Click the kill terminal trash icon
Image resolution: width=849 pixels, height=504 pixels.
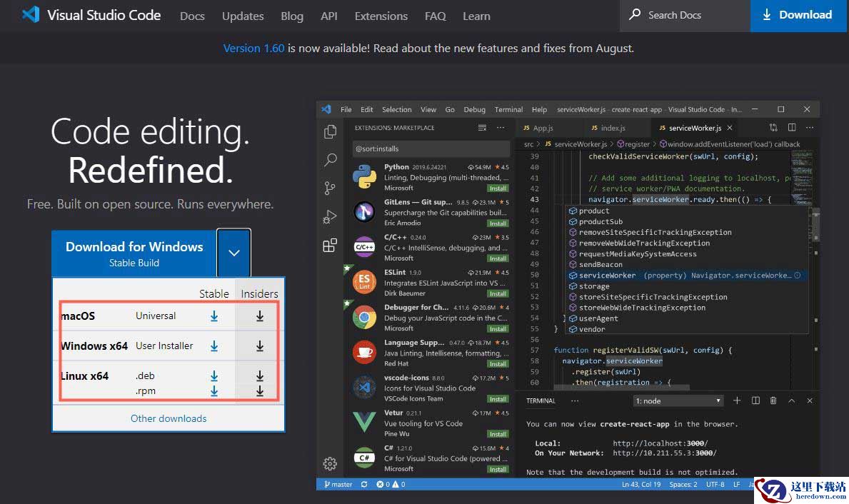pyautogui.click(x=773, y=400)
